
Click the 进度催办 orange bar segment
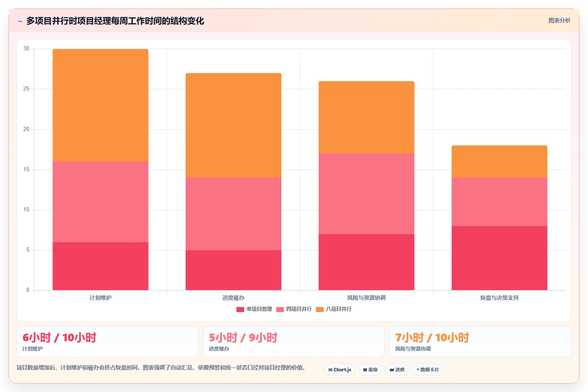coord(234,125)
